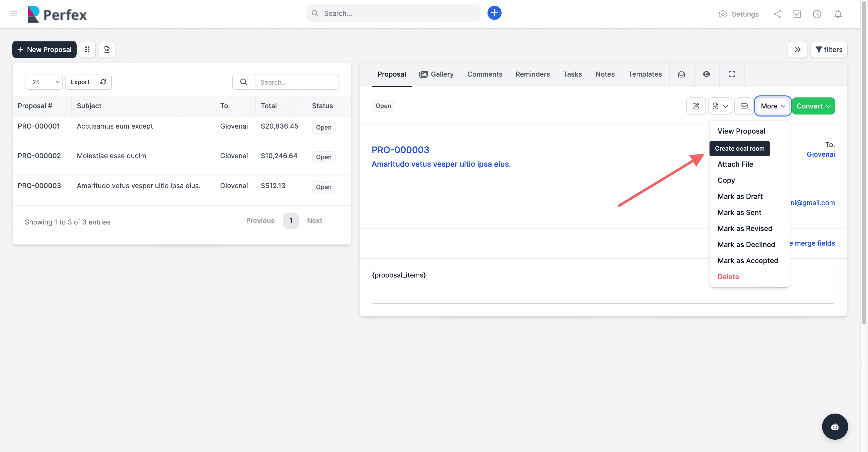The width and height of the screenshot is (868, 452).
Task: Open the Notes tab
Action: pyautogui.click(x=605, y=74)
